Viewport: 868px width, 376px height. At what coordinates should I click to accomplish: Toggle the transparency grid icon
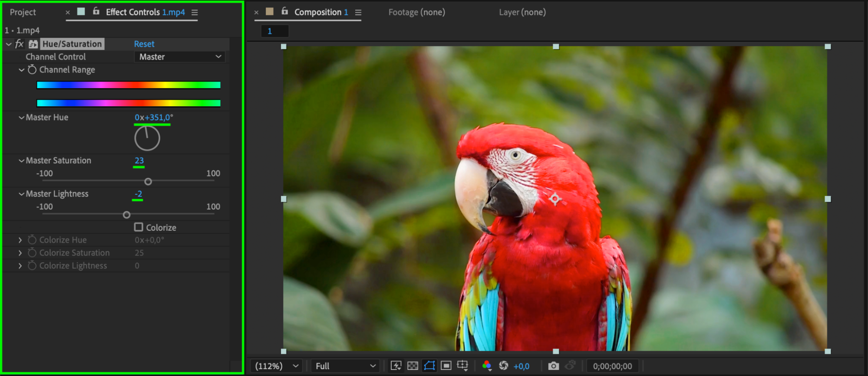pyautogui.click(x=413, y=366)
